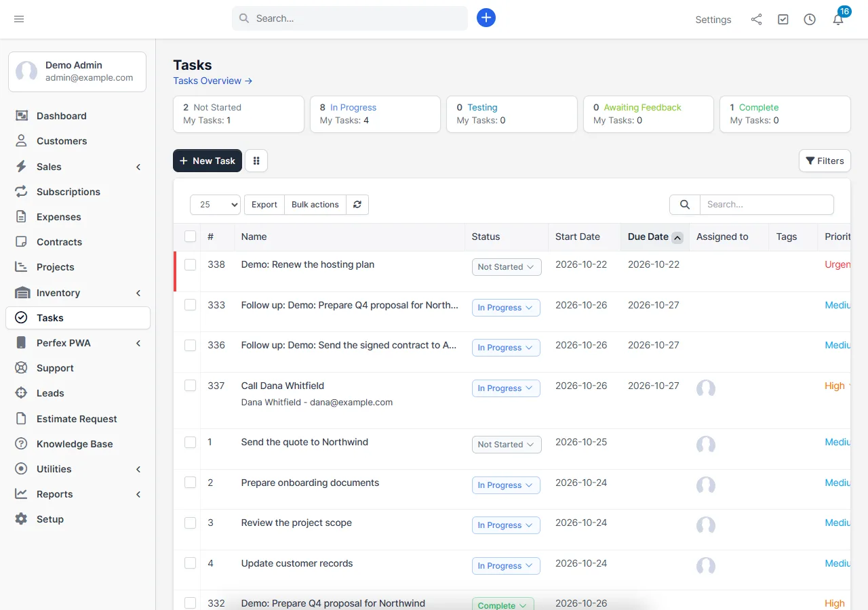Toggle the select-all checkbox in table header
The image size is (868, 610).
pyautogui.click(x=191, y=237)
